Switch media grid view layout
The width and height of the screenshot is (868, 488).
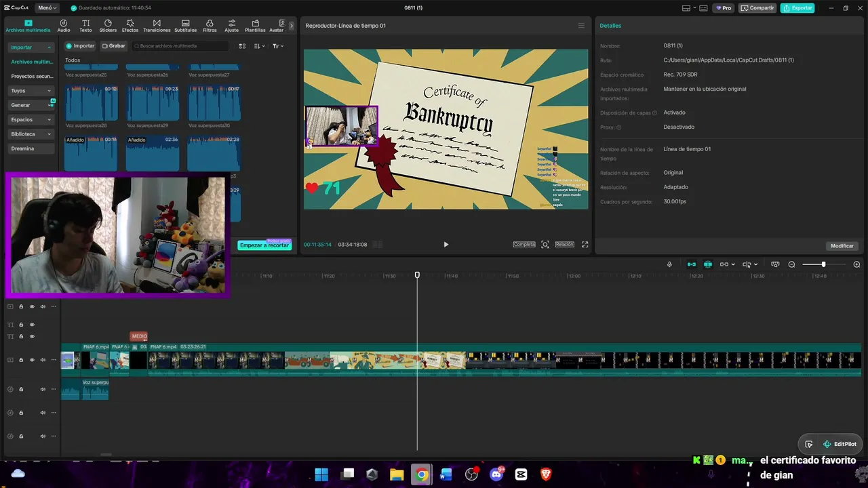tap(242, 46)
